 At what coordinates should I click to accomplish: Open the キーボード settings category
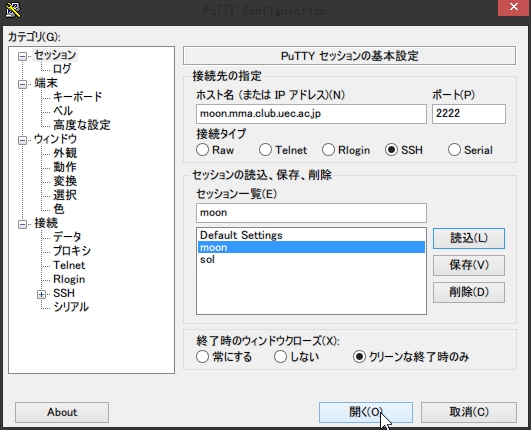click(x=78, y=97)
